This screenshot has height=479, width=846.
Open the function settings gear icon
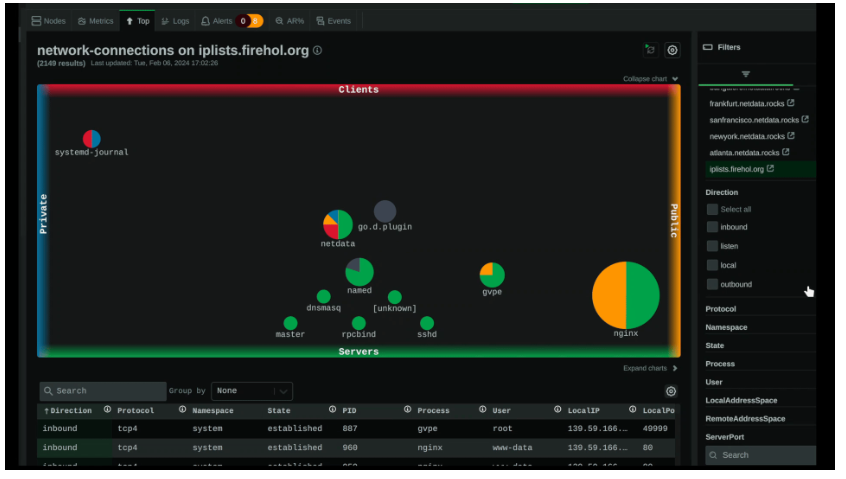pos(672,50)
